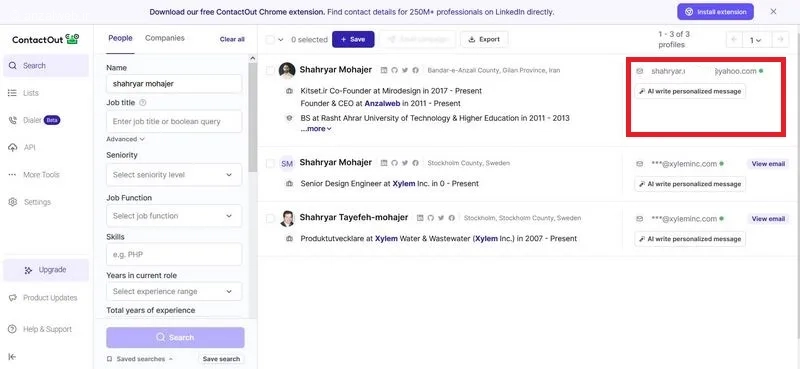
Task: Open Search in the sidebar
Action: coord(46,66)
